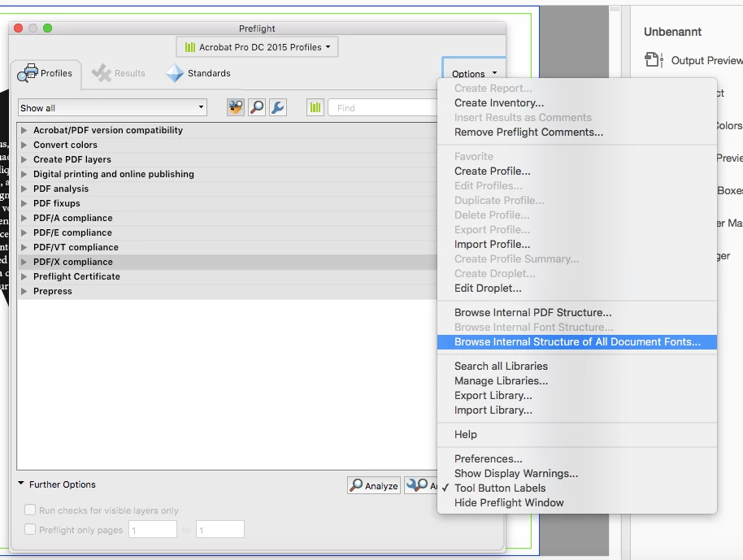Screen dimensions: 743x560
Task: Expand the PDF analysis group
Action: [24, 189]
